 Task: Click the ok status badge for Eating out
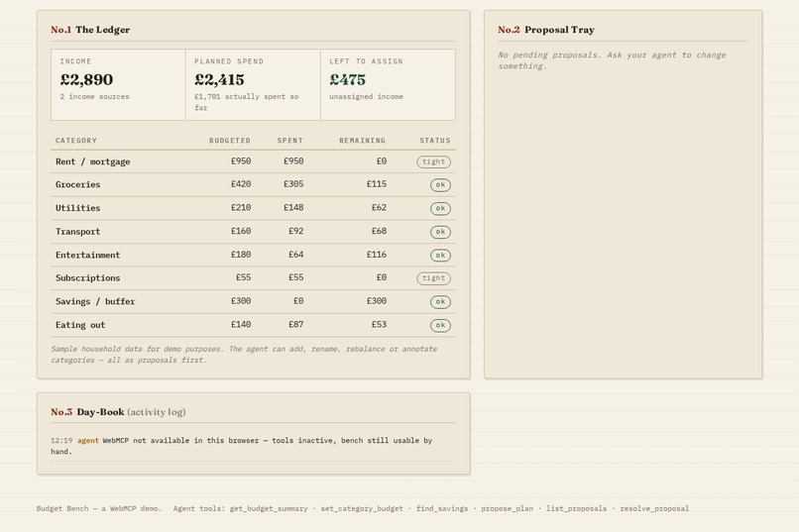440,325
